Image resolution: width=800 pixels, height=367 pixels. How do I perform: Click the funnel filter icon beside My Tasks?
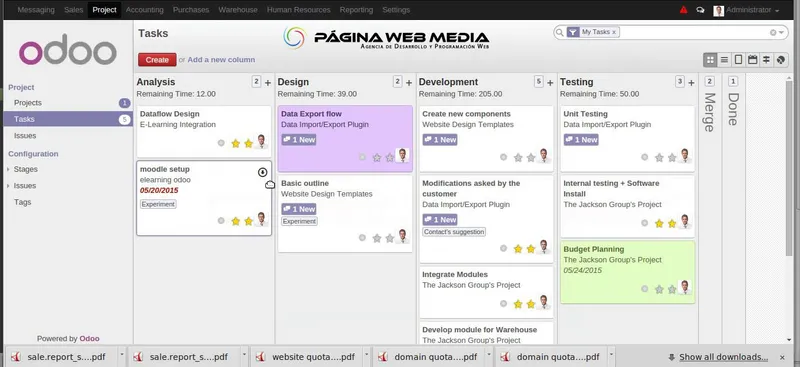[573, 32]
